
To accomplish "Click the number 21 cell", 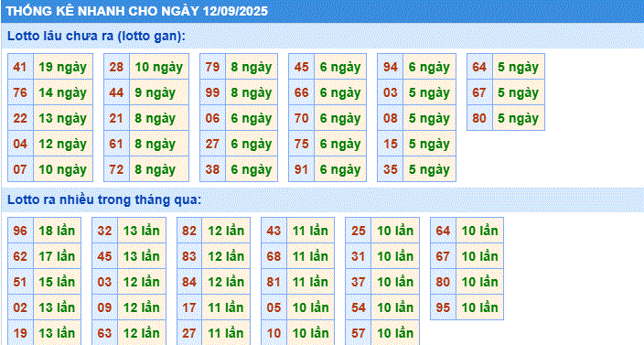I will click(117, 118).
